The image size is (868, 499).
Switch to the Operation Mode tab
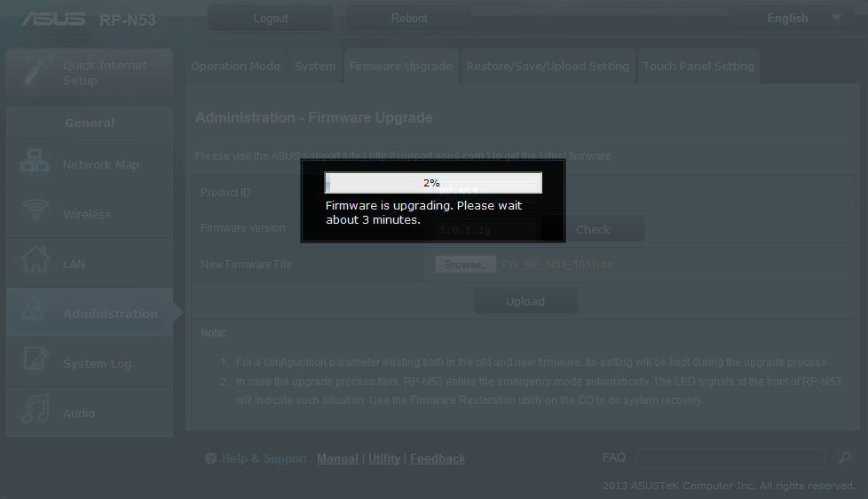coord(235,67)
